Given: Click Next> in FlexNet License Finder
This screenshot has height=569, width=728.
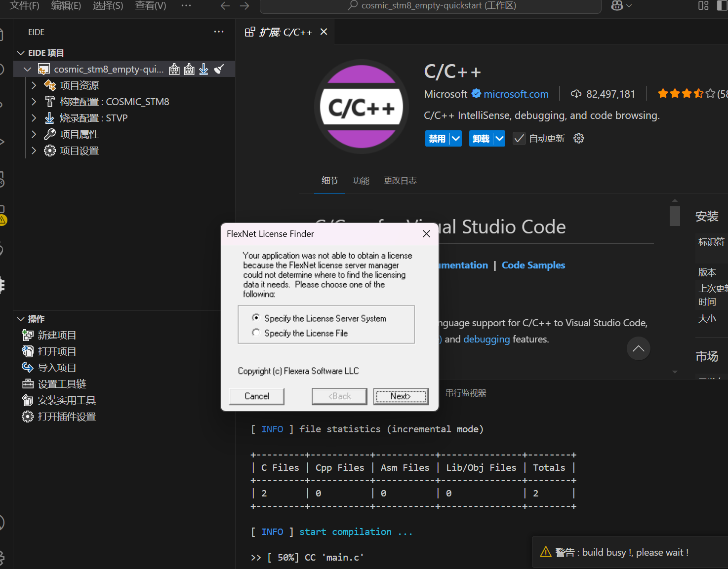Looking at the screenshot, I should pos(401,396).
